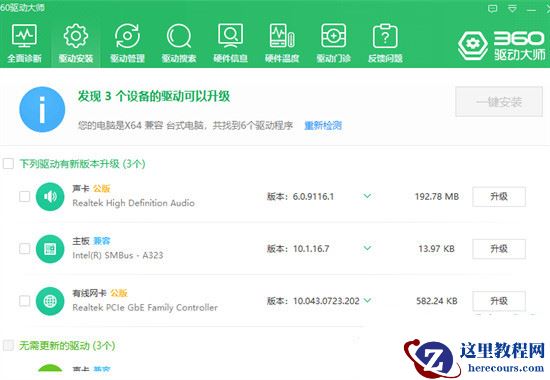Open the 硬件温度 hardware temperature icon

[282, 36]
